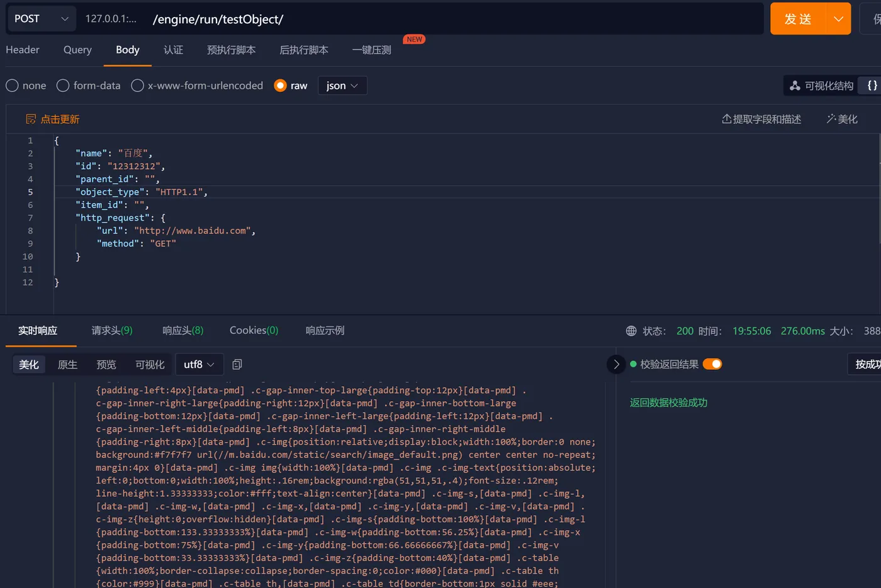Click the 276.00ms response time
The width and height of the screenshot is (881, 588).
point(802,331)
